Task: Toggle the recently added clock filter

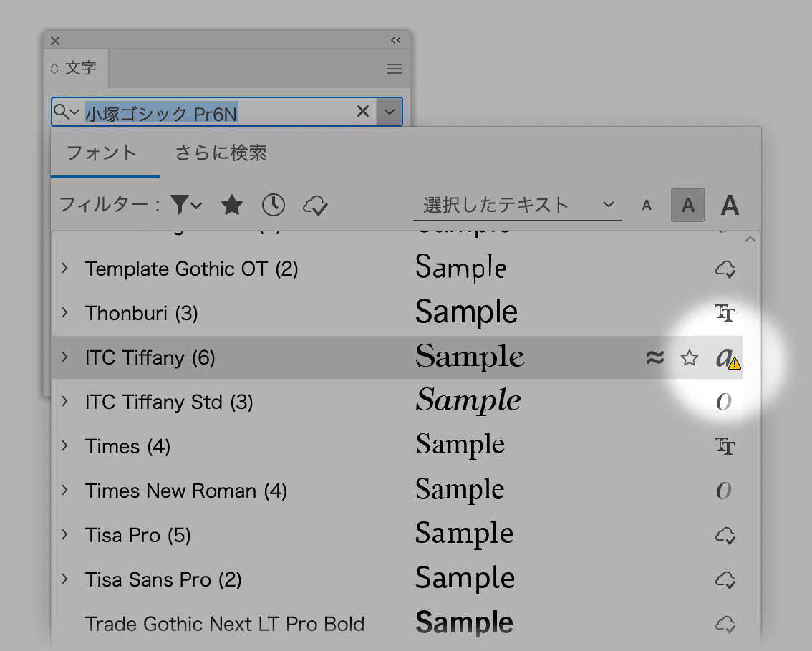Action: coord(274,205)
